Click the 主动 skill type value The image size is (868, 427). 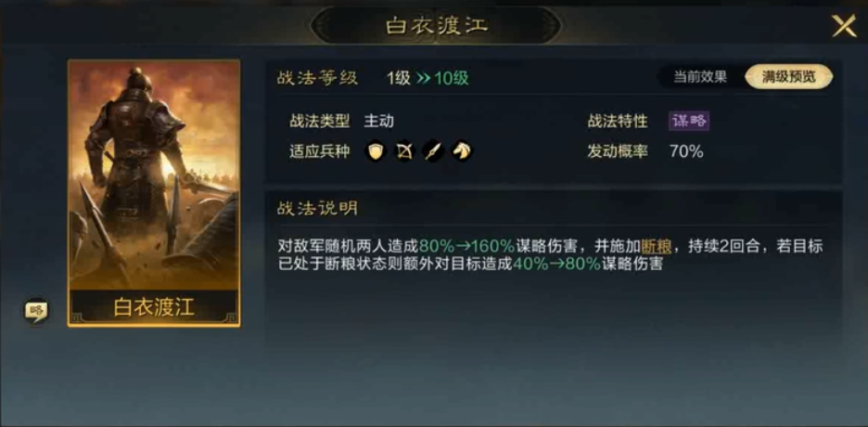(x=378, y=122)
